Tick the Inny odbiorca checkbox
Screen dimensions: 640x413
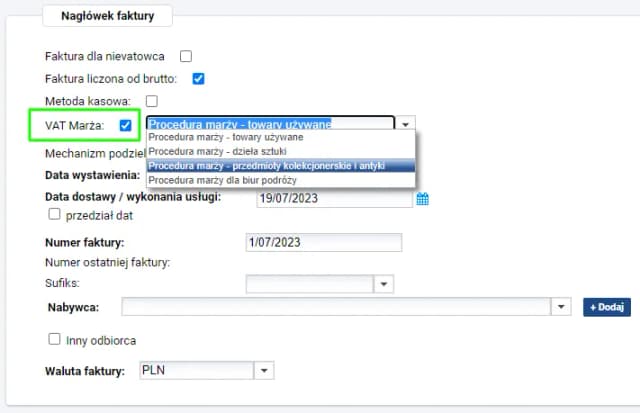coord(55,340)
